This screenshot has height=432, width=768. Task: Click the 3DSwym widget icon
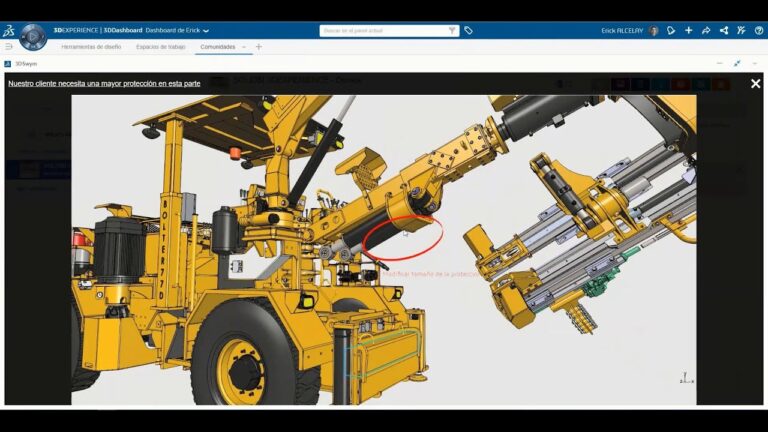7,64
